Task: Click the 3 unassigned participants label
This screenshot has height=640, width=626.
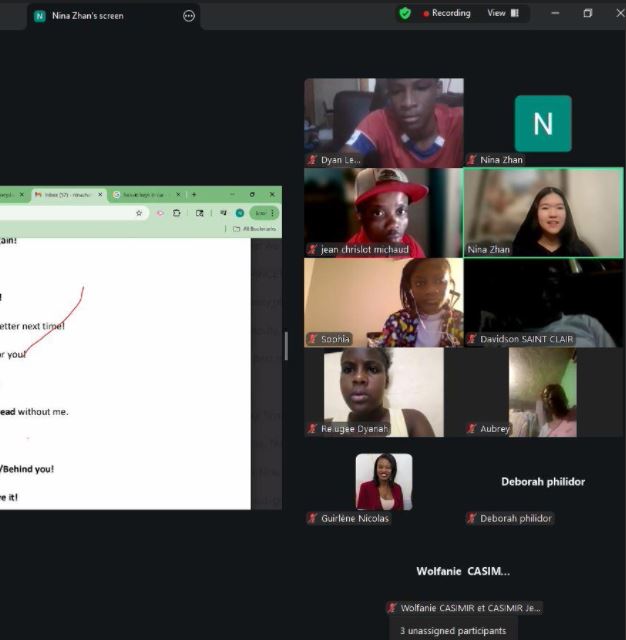Action: click(453, 630)
